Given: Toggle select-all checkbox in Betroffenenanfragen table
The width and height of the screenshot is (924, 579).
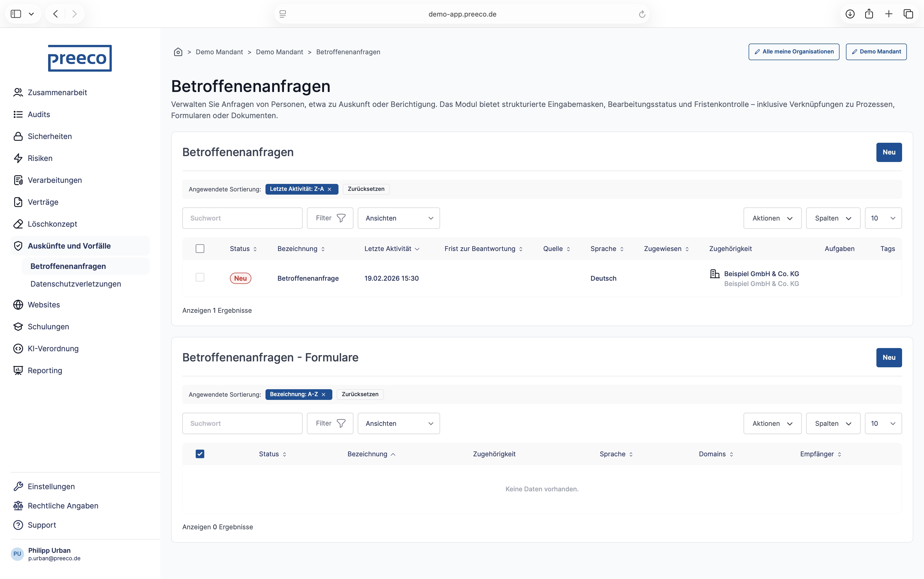Looking at the screenshot, I should [200, 249].
